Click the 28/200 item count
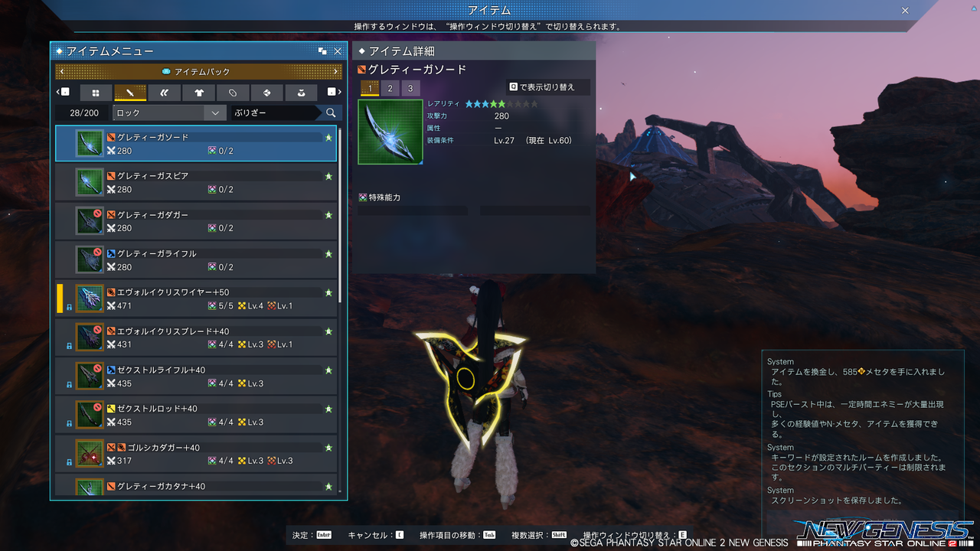Image resolution: width=980 pixels, height=551 pixels. coord(84,113)
